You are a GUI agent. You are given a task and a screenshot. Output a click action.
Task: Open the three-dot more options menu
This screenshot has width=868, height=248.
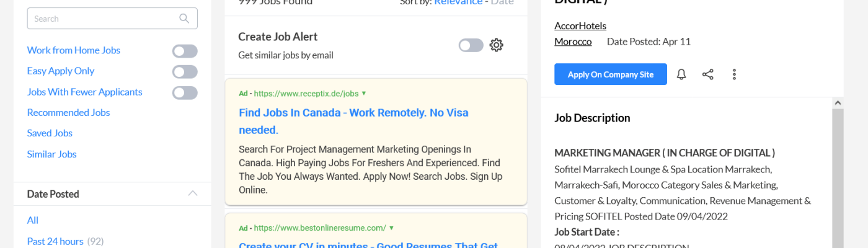[734, 74]
